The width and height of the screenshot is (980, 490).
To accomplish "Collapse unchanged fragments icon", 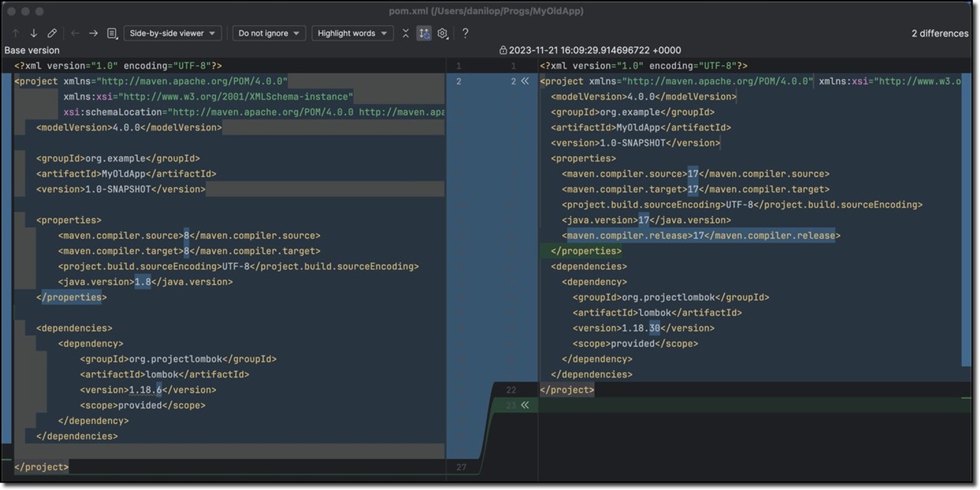I will click(406, 34).
